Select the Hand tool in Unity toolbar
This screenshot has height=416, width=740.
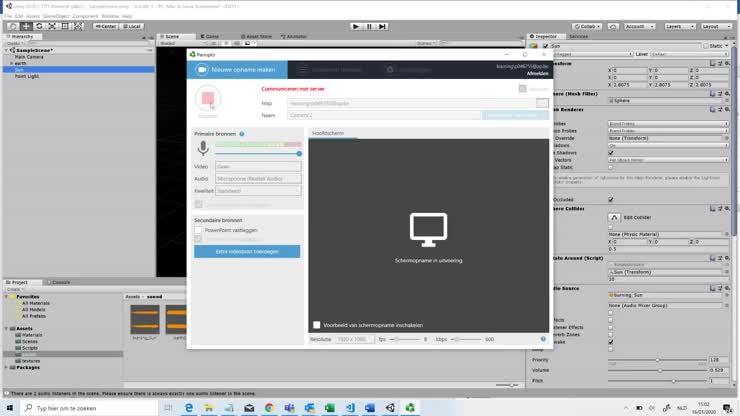13,26
